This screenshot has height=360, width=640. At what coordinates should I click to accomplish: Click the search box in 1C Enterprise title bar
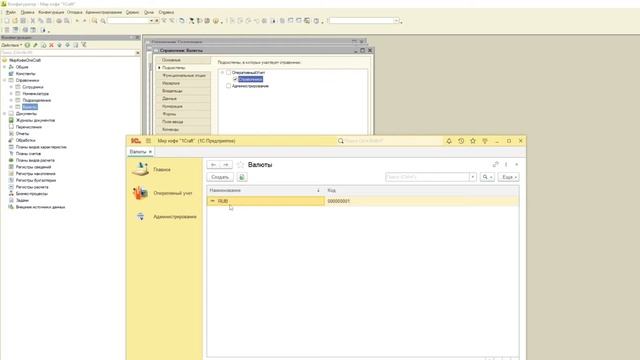pyautogui.click(x=390, y=141)
